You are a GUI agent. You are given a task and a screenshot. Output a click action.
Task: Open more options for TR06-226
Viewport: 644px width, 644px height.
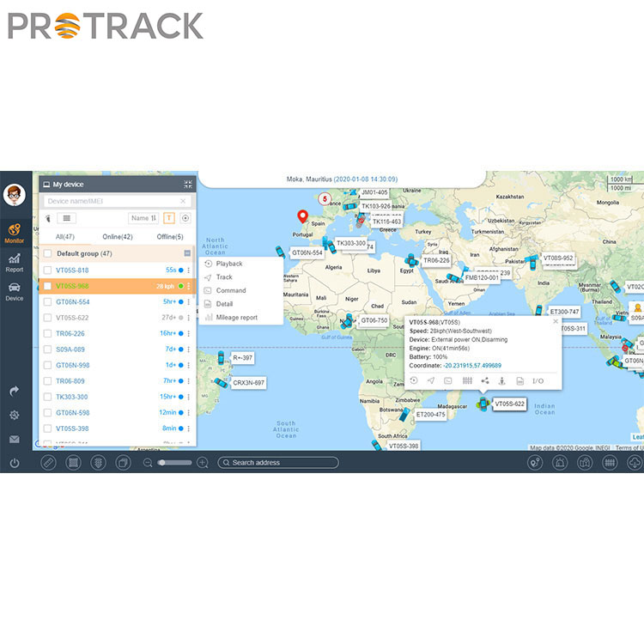[189, 333]
